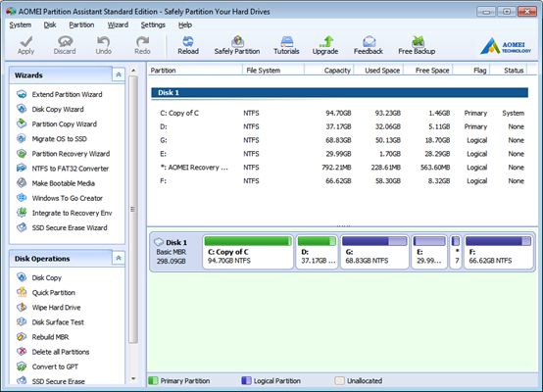Sort by the Partition column header

click(x=195, y=71)
